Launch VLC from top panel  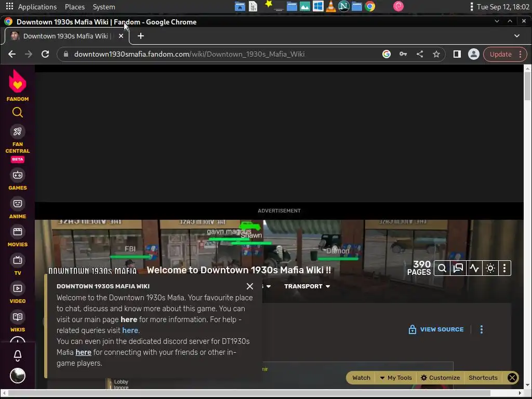(x=330, y=6)
